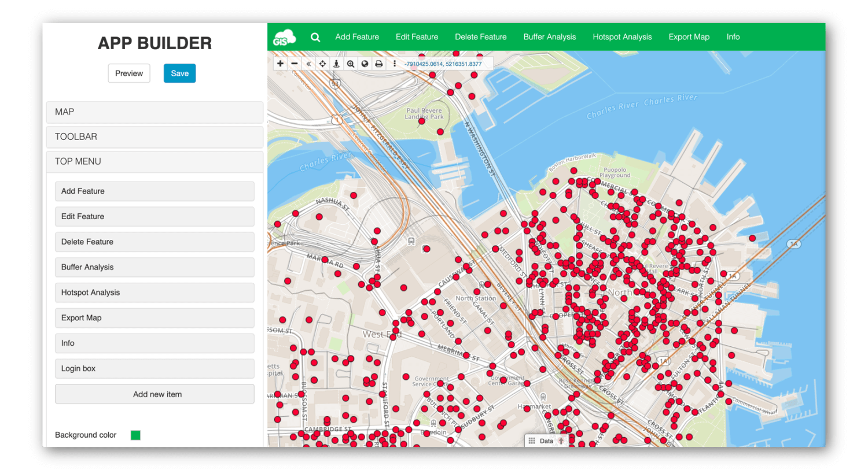Select the previous extent double-chevron icon

click(308, 63)
